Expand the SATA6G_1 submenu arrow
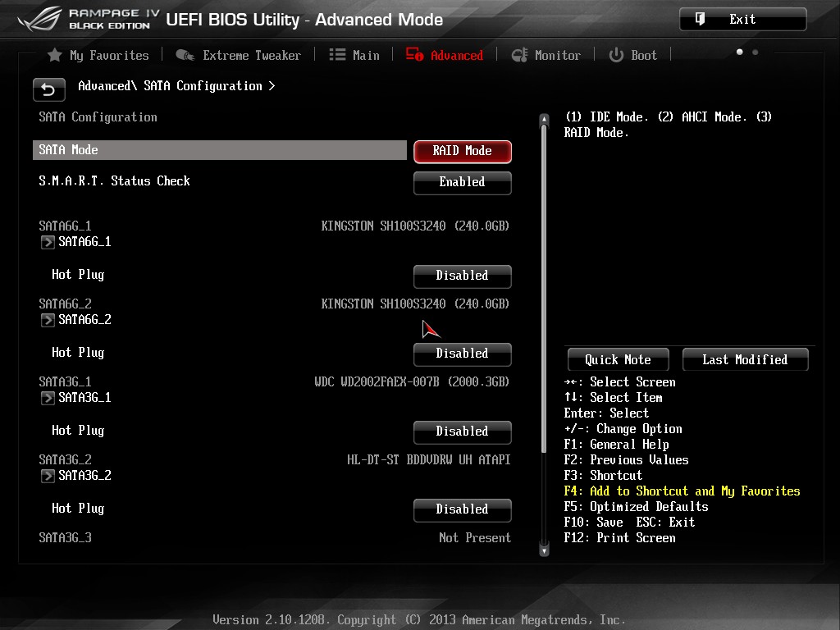Image resolution: width=840 pixels, height=630 pixels. (48, 242)
